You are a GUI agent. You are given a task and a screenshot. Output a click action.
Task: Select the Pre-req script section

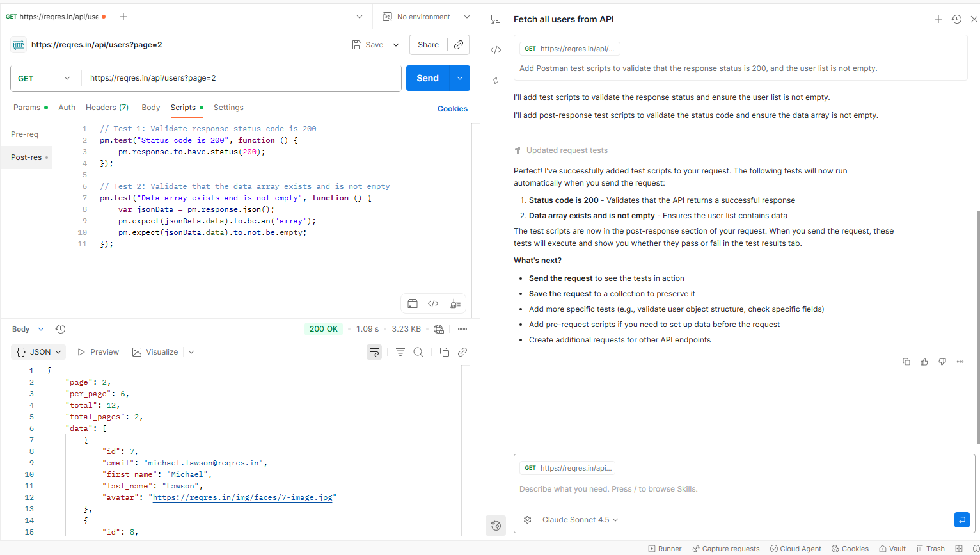(x=25, y=134)
